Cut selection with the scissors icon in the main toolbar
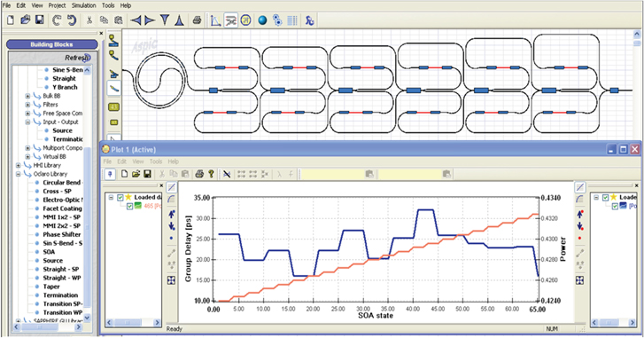644x338 pixels. click(x=89, y=20)
